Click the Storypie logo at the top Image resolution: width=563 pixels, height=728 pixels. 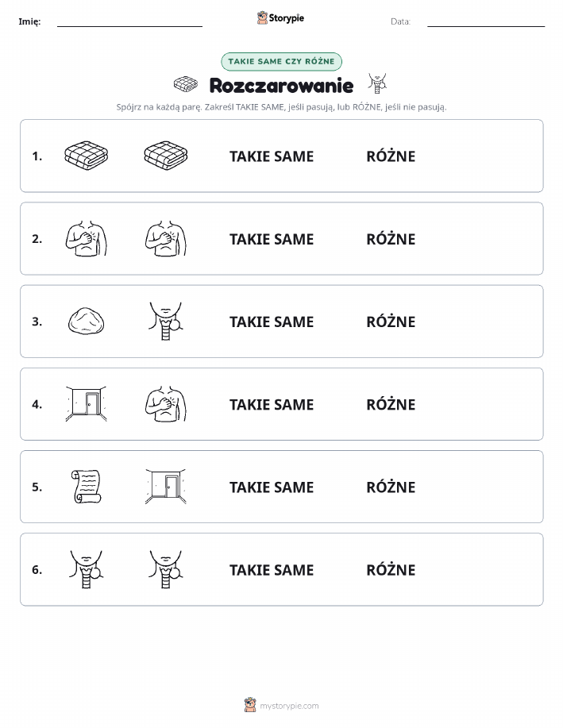(280, 18)
